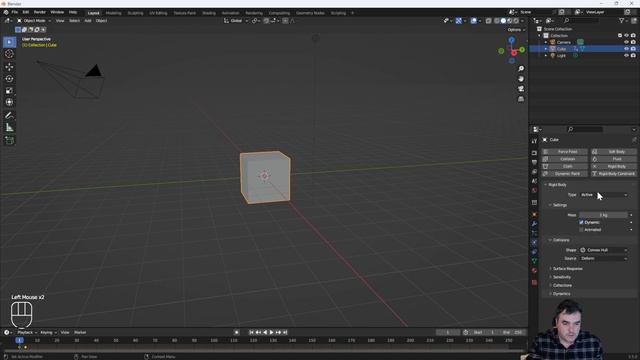Open the Material properties tab icon
Image resolution: width=640 pixels, height=360 pixels.
tap(534, 271)
